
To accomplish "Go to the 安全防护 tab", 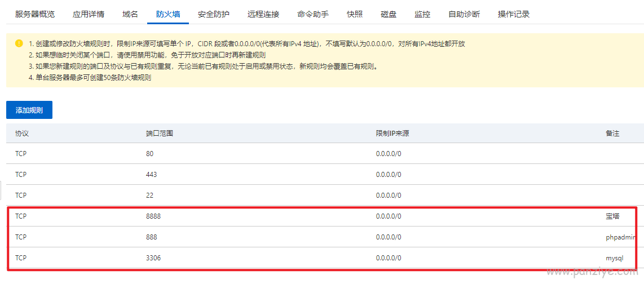I will (214, 14).
